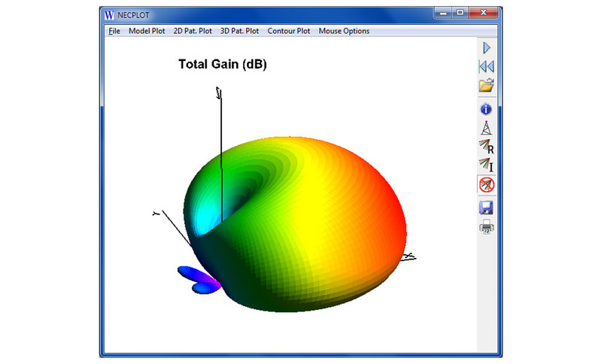Click the pattern icon labeled R
602x364 pixels.
(486, 147)
